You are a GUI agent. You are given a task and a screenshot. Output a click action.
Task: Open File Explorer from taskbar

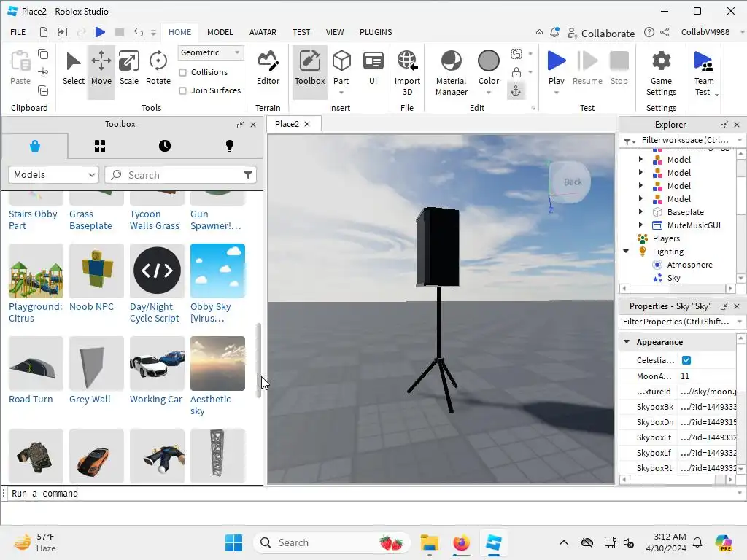tap(429, 542)
